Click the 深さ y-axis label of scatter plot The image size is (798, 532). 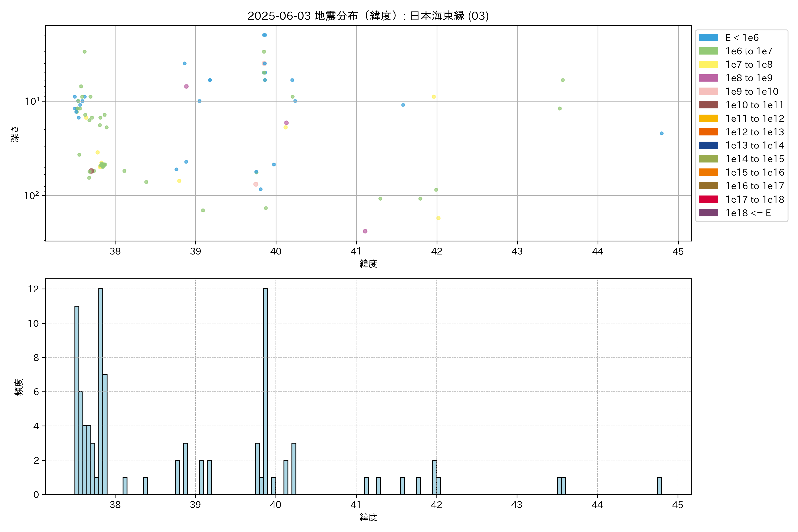(x=15, y=134)
